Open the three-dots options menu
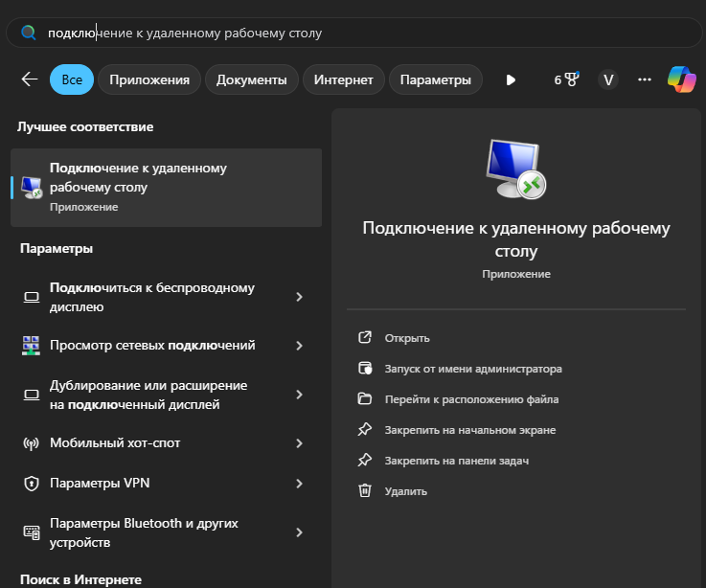The height and width of the screenshot is (588, 706). [645, 79]
